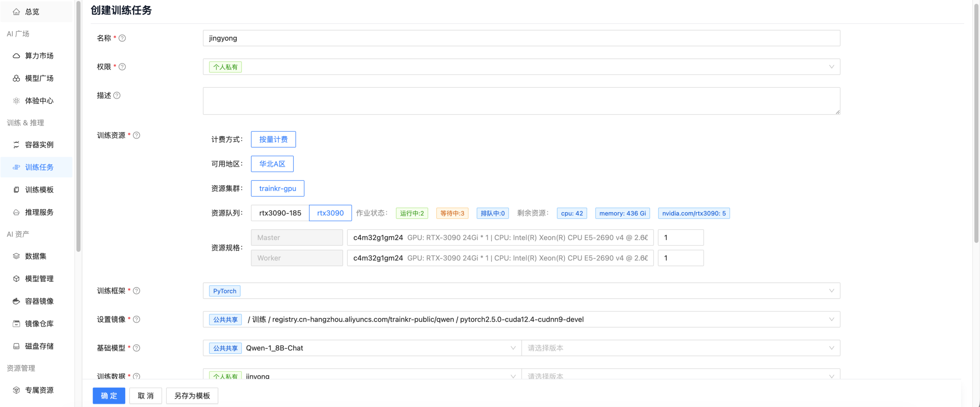Click the help icon next to 名称 label
This screenshot has width=980, height=407.
tap(122, 38)
